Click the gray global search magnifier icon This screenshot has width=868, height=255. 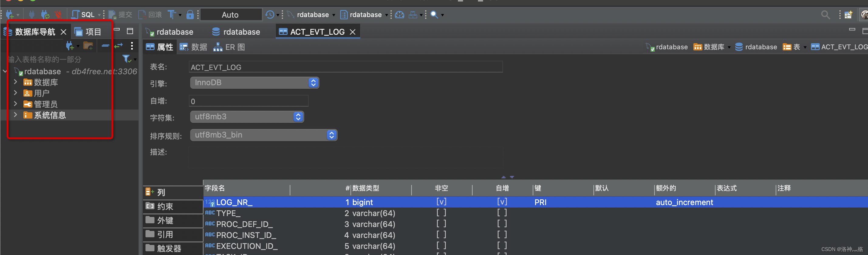[x=825, y=15]
